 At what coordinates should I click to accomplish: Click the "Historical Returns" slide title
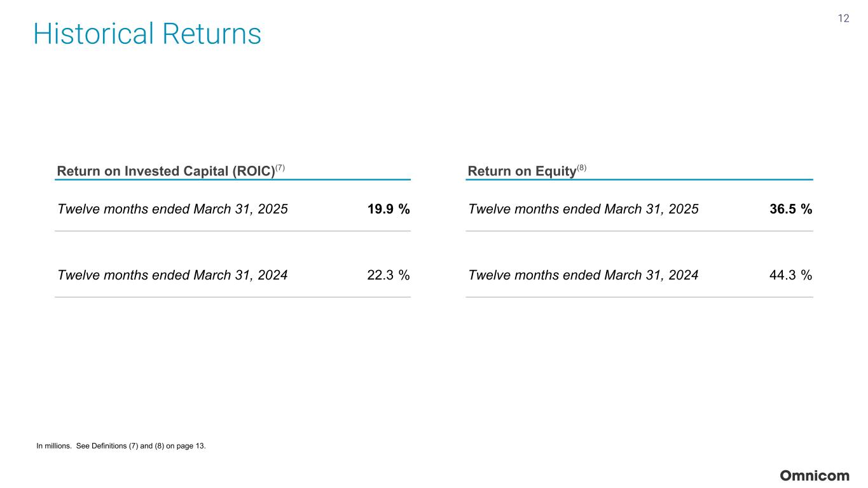click(x=147, y=34)
